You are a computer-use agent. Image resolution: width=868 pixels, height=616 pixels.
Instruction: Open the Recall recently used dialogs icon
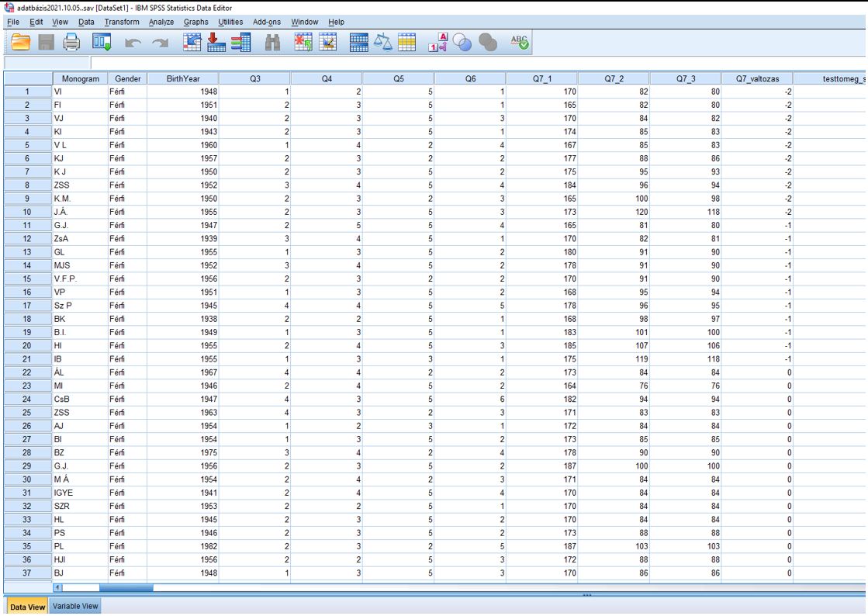click(x=102, y=43)
